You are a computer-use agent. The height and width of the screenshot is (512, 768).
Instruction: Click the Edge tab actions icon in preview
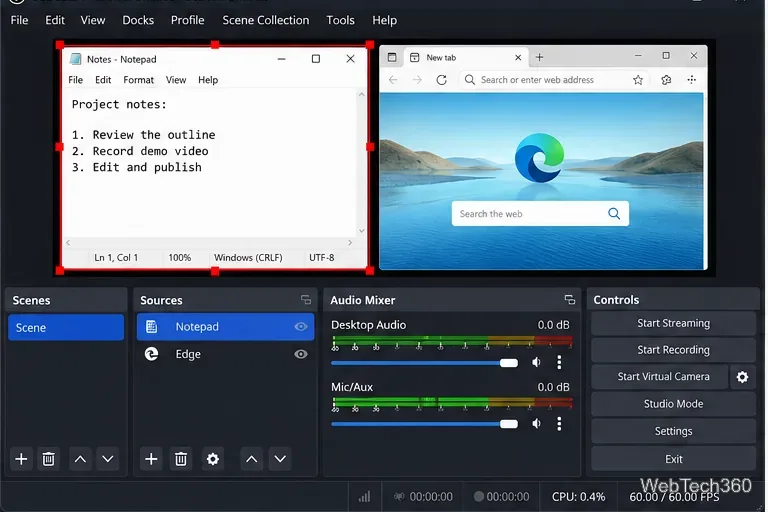click(x=392, y=57)
